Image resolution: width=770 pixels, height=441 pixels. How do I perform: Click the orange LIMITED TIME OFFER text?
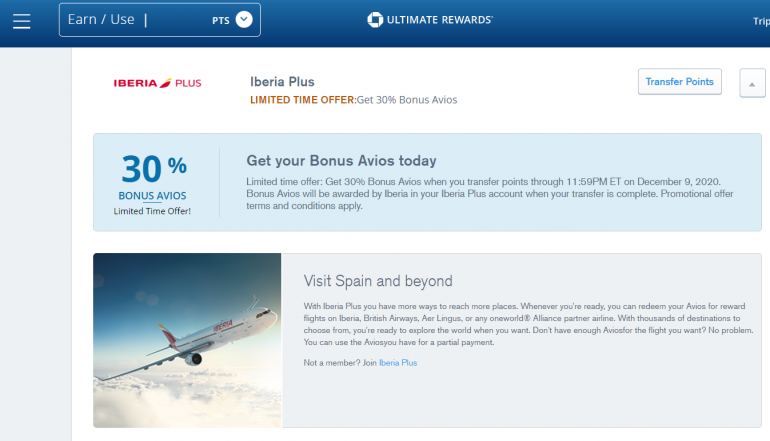302,100
